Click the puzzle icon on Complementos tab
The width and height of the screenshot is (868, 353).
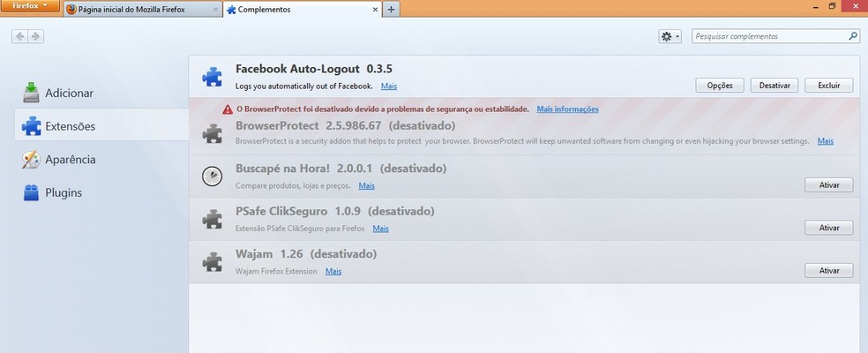(x=231, y=10)
